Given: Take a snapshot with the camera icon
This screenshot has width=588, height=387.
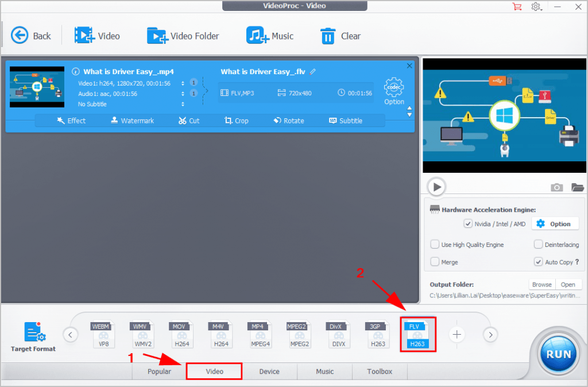Looking at the screenshot, I should pos(556,187).
